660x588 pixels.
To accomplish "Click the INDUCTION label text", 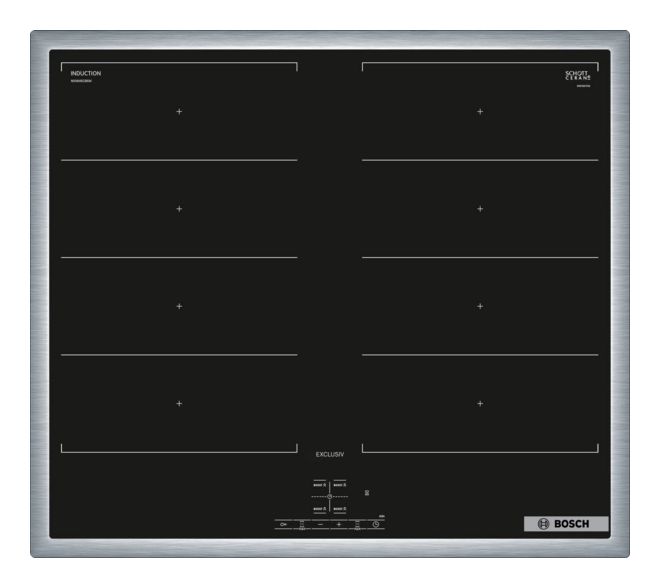I will click(86, 73).
